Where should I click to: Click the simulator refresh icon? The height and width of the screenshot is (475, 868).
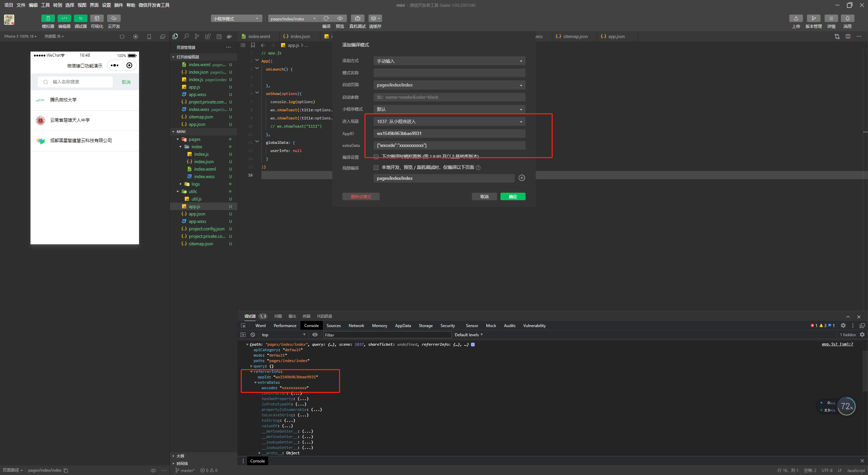coord(122,37)
